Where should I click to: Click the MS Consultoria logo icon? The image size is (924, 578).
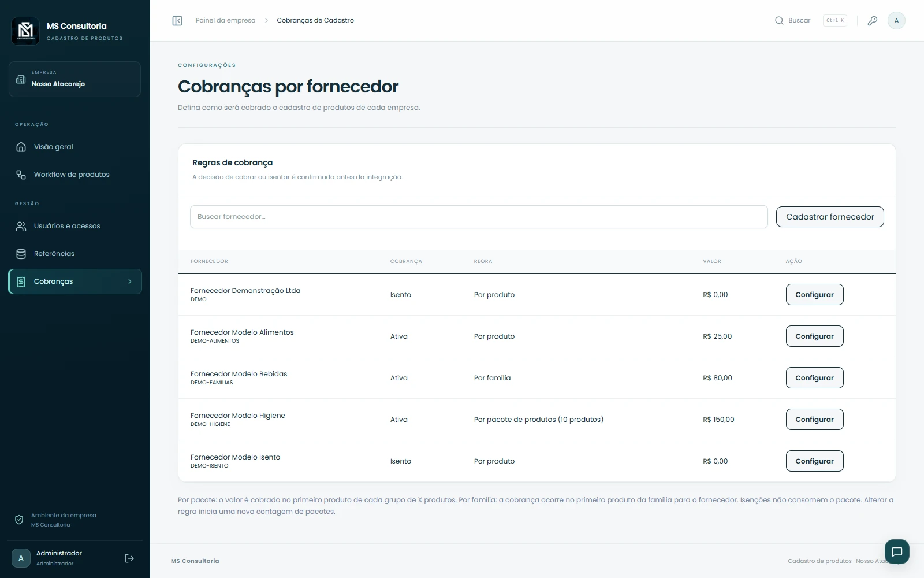click(x=25, y=31)
